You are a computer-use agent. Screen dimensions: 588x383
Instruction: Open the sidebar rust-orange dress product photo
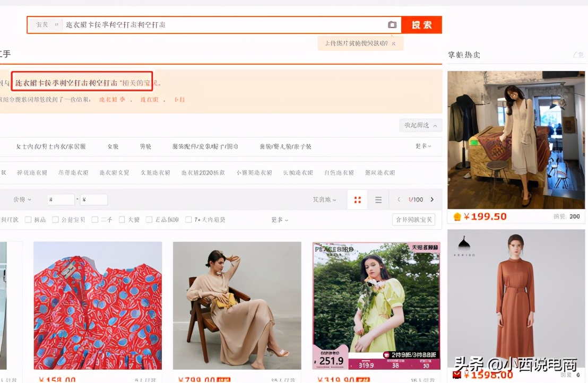click(x=516, y=299)
